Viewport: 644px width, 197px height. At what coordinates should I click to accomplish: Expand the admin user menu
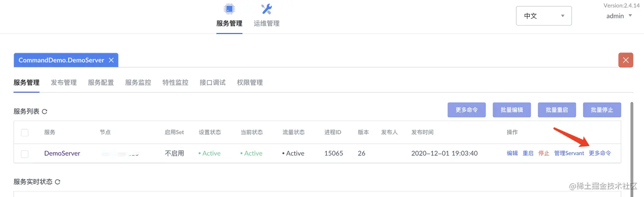coord(619,16)
